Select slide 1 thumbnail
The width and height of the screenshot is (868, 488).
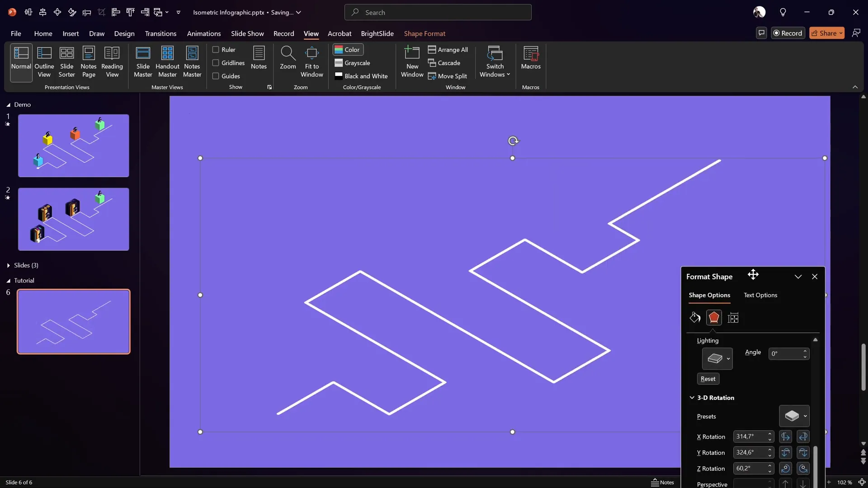73,145
